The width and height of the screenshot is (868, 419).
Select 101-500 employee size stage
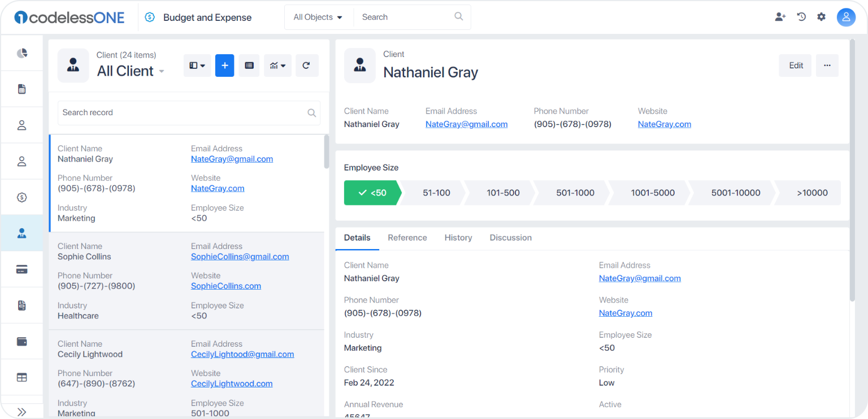click(x=503, y=193)
